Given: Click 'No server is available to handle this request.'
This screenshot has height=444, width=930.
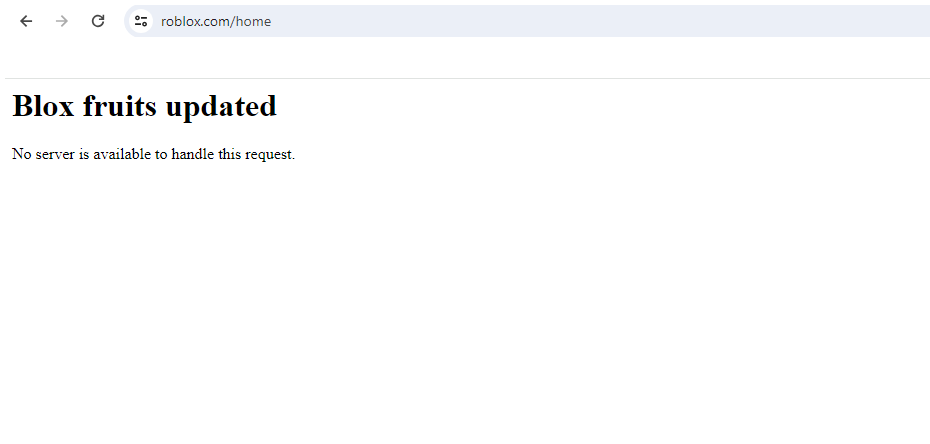Looking at the screenshot, I should coord(154,154).
